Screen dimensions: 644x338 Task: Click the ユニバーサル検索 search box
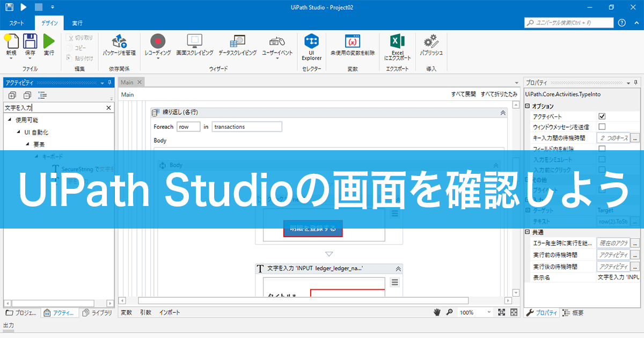(x=569, y=23)
